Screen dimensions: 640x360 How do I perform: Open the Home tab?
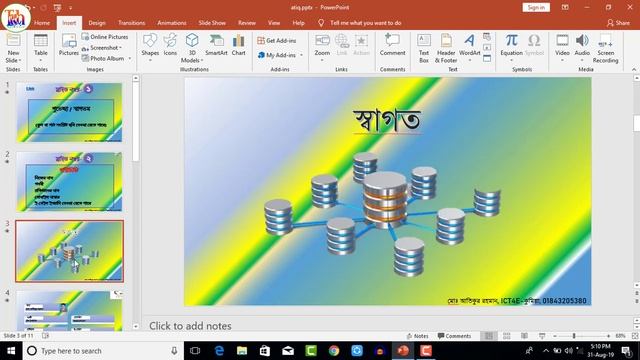(42, 23)
